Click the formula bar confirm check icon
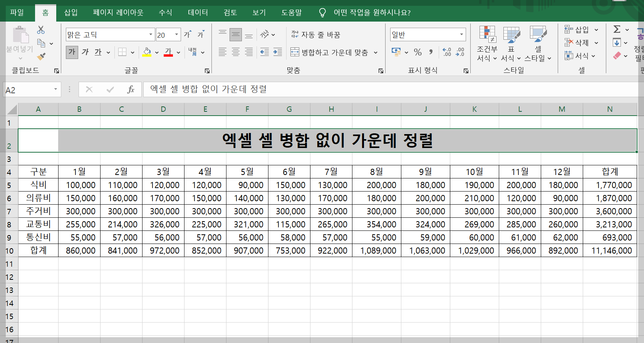This screenshot has width=644, height=343. tap(110, 89)
